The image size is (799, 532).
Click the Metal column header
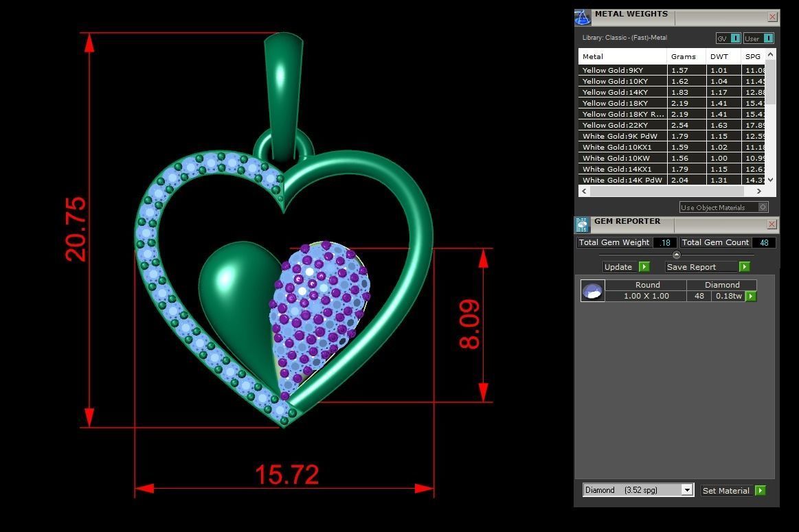tap(622, 56)
